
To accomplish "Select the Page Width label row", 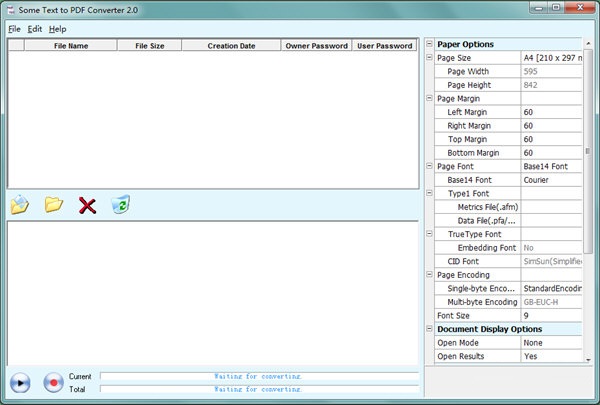I will point(478,71).
